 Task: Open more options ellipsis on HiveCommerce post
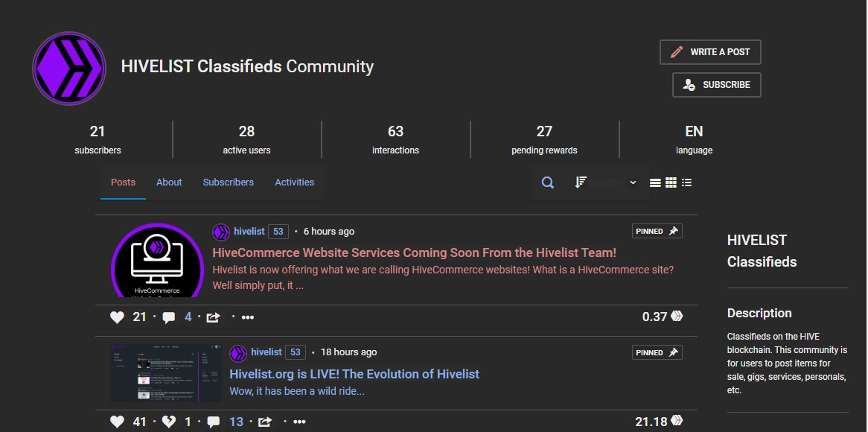pos(247,317)
